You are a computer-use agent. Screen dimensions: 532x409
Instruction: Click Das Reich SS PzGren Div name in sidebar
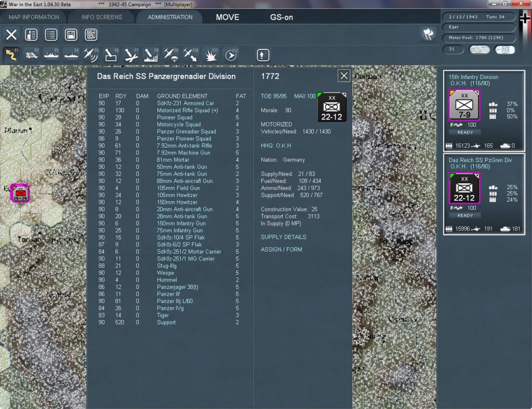click(x=480, y=160)
